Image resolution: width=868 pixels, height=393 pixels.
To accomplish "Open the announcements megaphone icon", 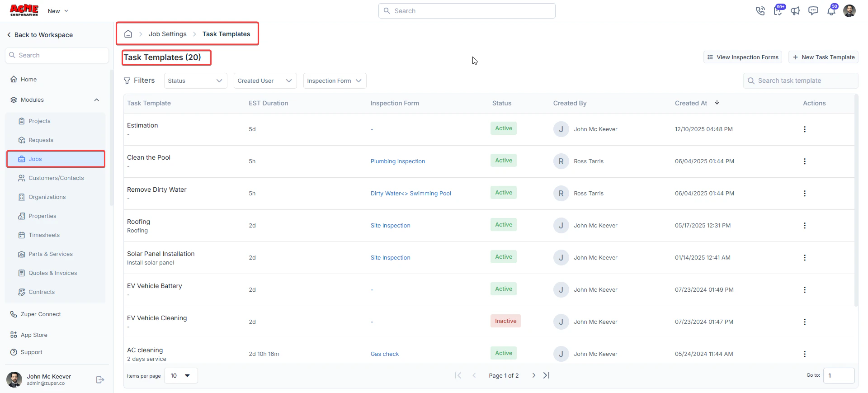I will coord(795,11).
